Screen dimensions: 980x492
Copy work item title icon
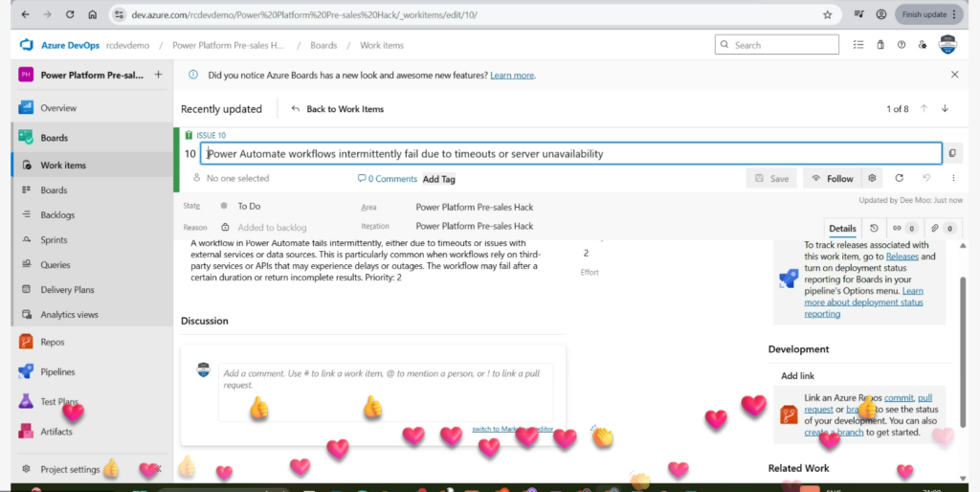952,153
